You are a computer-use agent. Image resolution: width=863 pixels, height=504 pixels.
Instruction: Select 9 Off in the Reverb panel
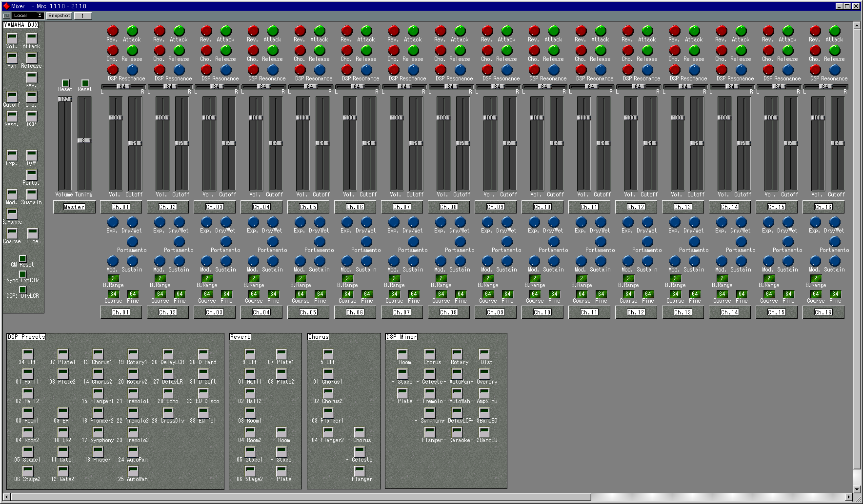point(250,354)
